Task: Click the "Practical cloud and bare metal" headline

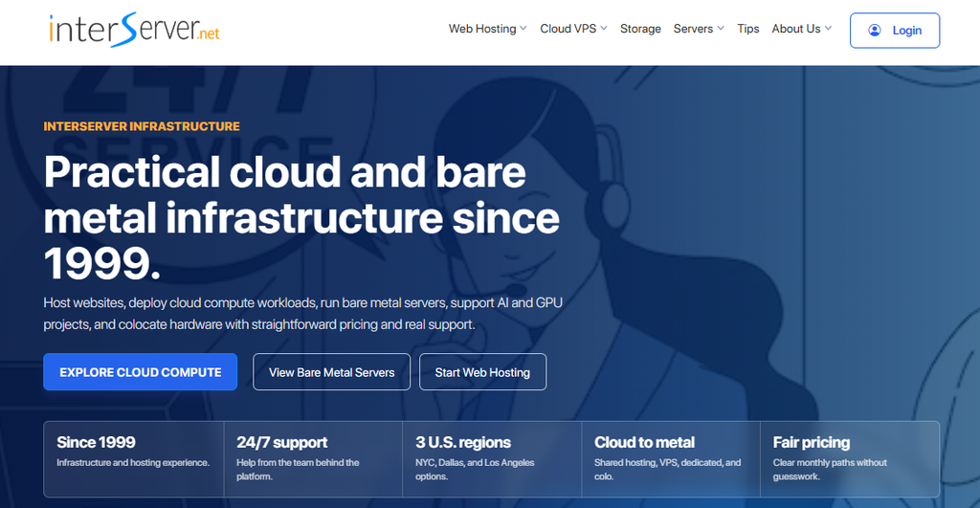Action: click(x=301, y=217)
